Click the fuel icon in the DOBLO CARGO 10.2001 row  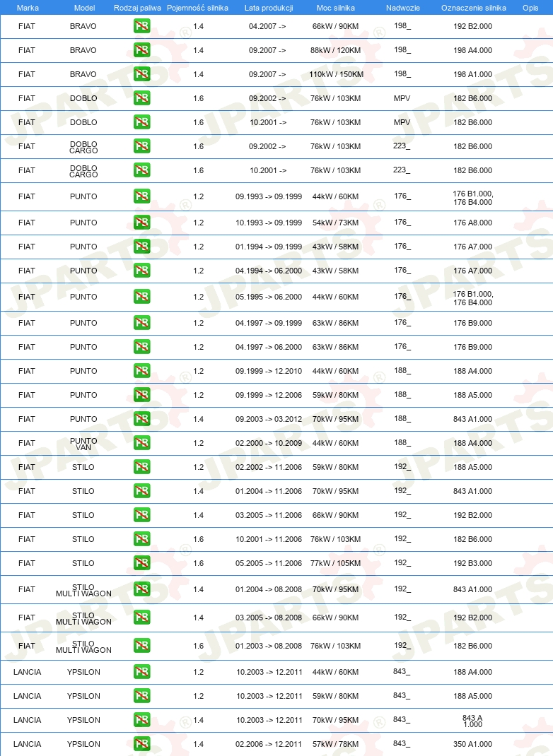(142, 171)
